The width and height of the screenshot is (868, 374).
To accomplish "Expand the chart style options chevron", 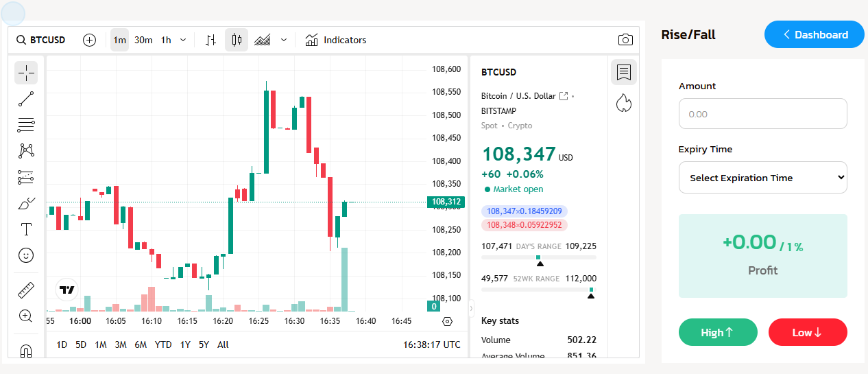I will pyautogui.click(x=284, y=40).
